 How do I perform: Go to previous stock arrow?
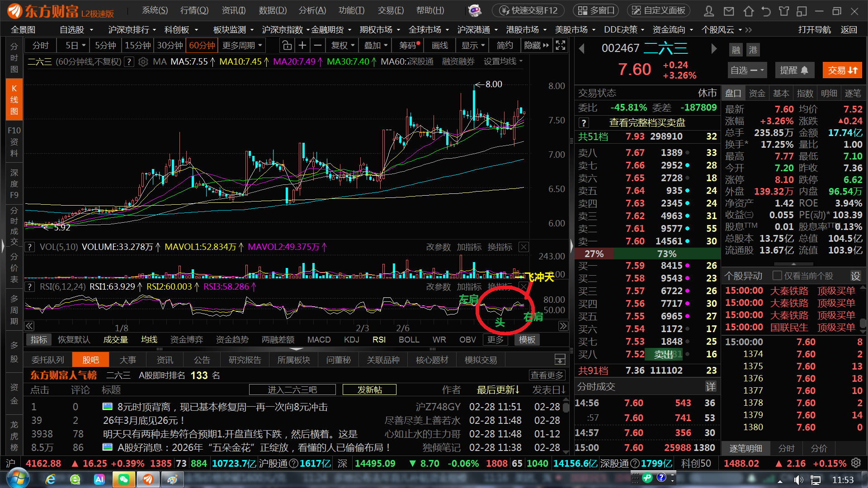pos(582,48)
